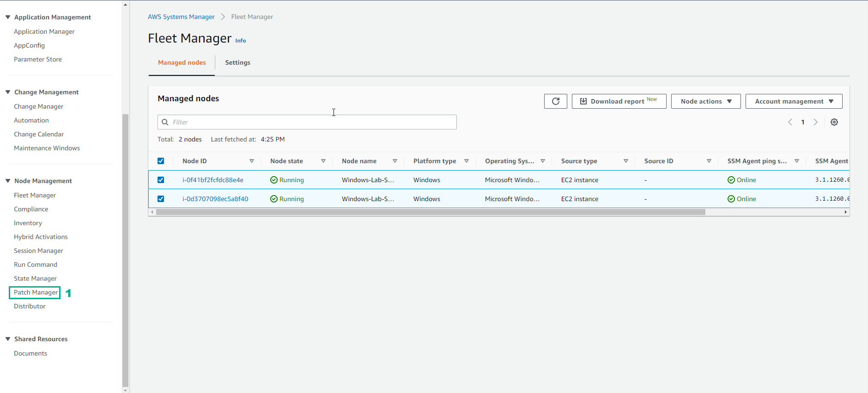Open Fleet Manager in sidebar
This screenshot has height=393, width=868.
coord(35,195)
